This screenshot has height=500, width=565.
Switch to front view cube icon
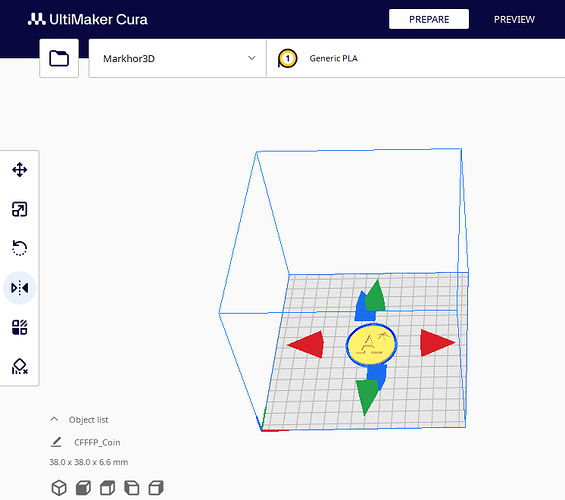click(83, 488)
